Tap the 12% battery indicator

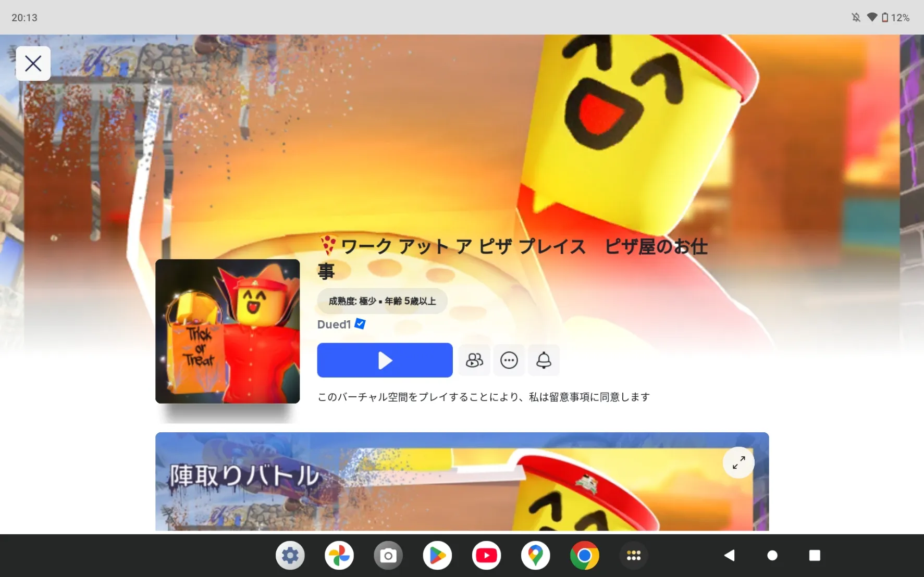pyautogui.click(x=896, y=18)
